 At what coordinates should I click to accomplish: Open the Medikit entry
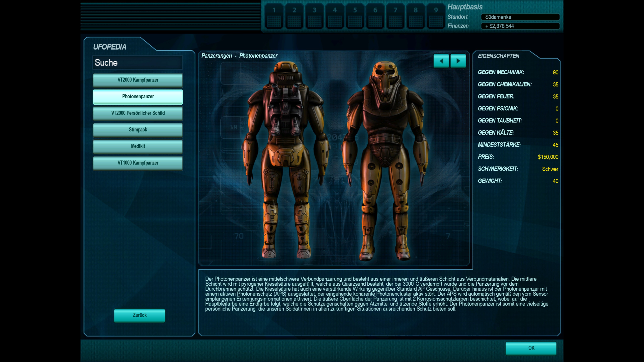(138, 146)
